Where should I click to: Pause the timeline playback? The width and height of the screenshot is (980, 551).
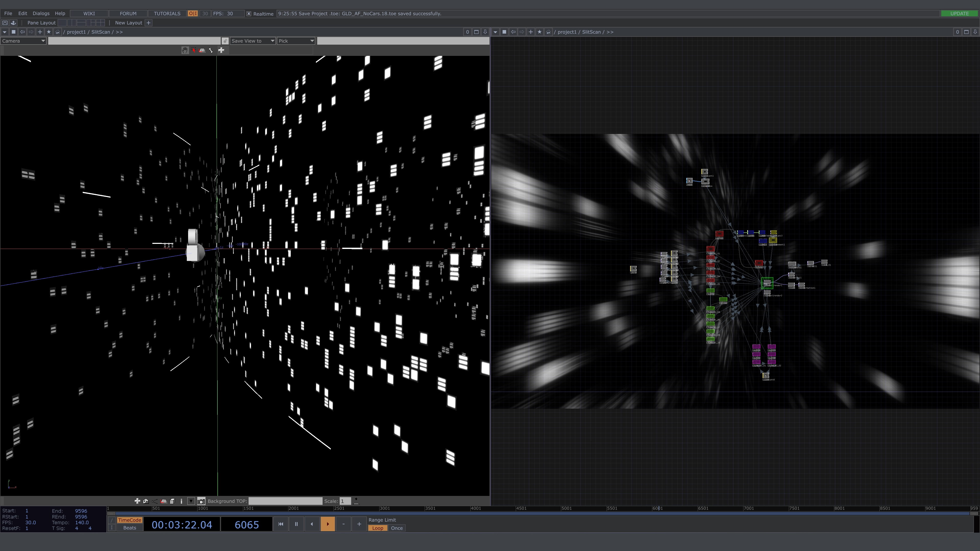pos(296,524)
